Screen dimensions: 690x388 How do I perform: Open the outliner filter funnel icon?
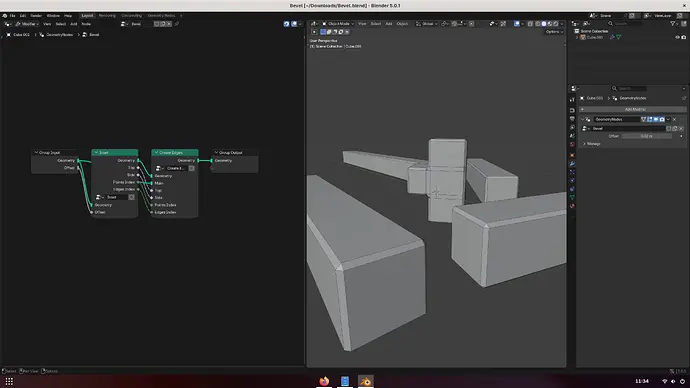pyautogui.click(x=673, y=24)
